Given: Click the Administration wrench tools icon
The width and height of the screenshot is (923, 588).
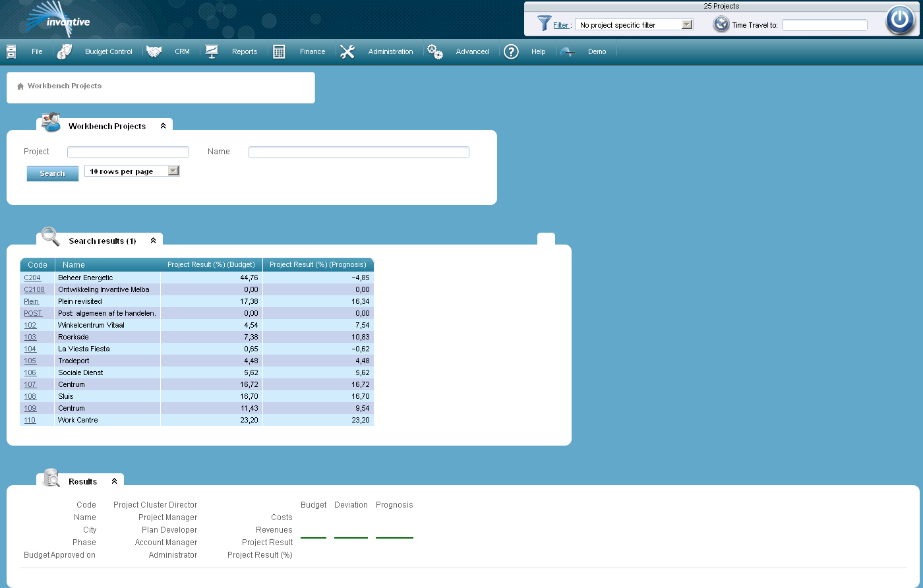Looking at the screenshot, I should pyautogui.click(x=347, y=52).
